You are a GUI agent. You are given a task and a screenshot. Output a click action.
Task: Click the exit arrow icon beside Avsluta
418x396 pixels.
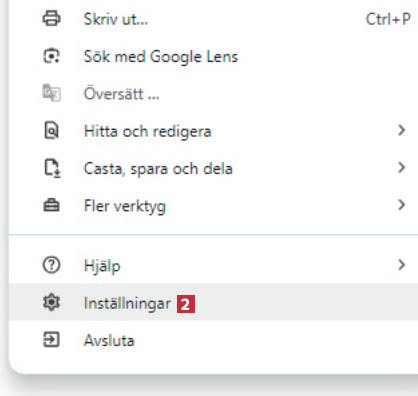click(x=51, y=340)
